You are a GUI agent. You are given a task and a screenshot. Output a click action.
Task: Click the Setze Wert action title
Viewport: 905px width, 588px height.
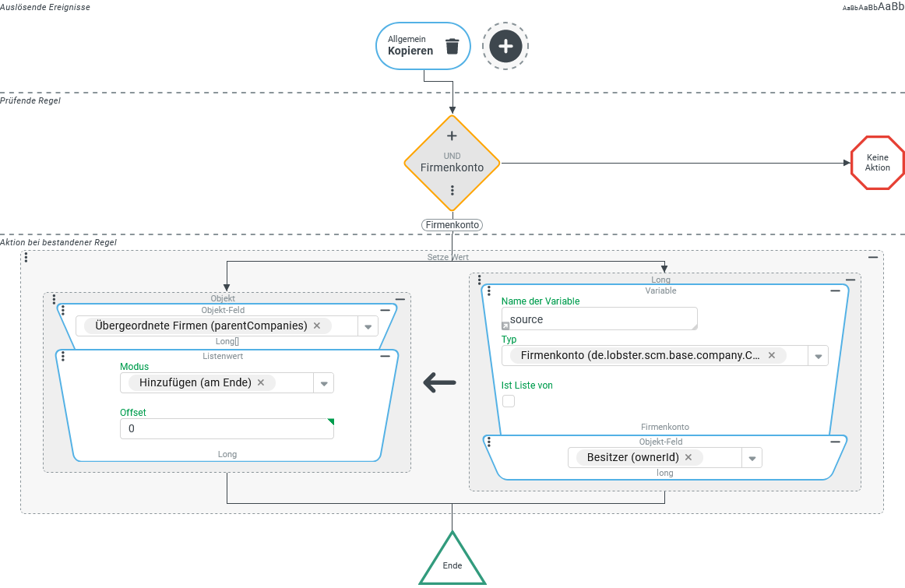(448, 257)
